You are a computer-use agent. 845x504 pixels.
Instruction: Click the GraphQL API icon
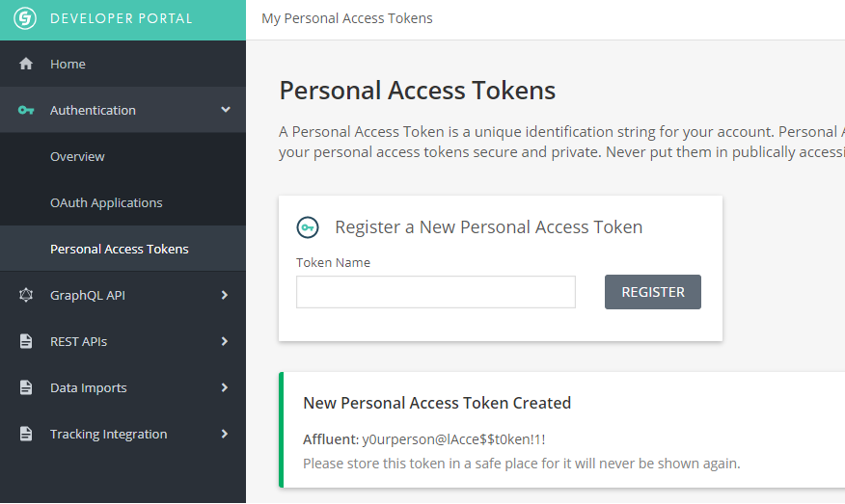(26, 295)
